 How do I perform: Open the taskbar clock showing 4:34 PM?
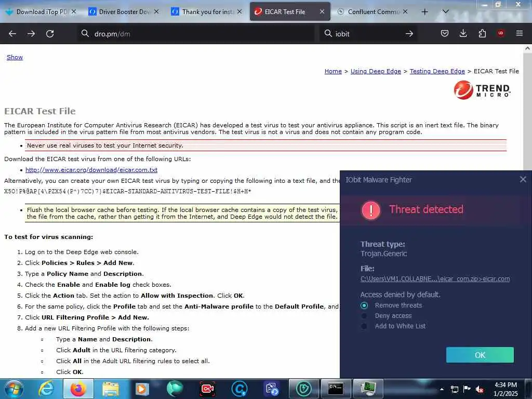[506, 389]
